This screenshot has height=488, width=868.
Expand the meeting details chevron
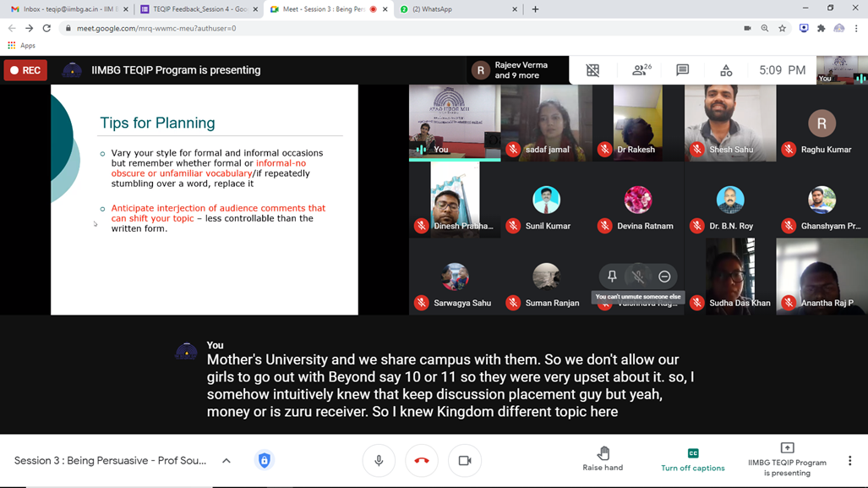[x=227, y=461]
